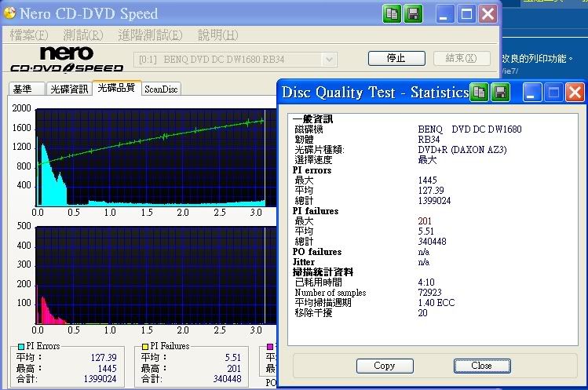Click the 1.40 ECC scan interval value
Viewport: 588px width, 390px height.
436,303
